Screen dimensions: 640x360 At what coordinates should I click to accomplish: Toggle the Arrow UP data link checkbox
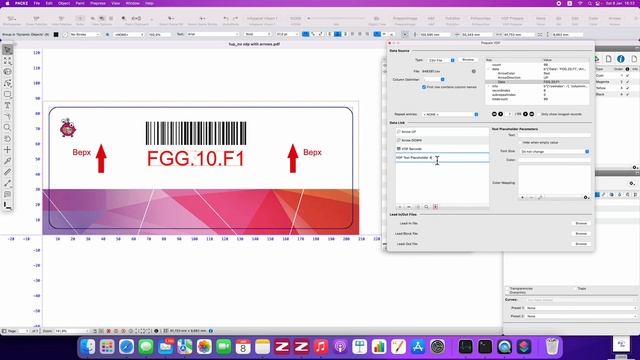[399, 132]
